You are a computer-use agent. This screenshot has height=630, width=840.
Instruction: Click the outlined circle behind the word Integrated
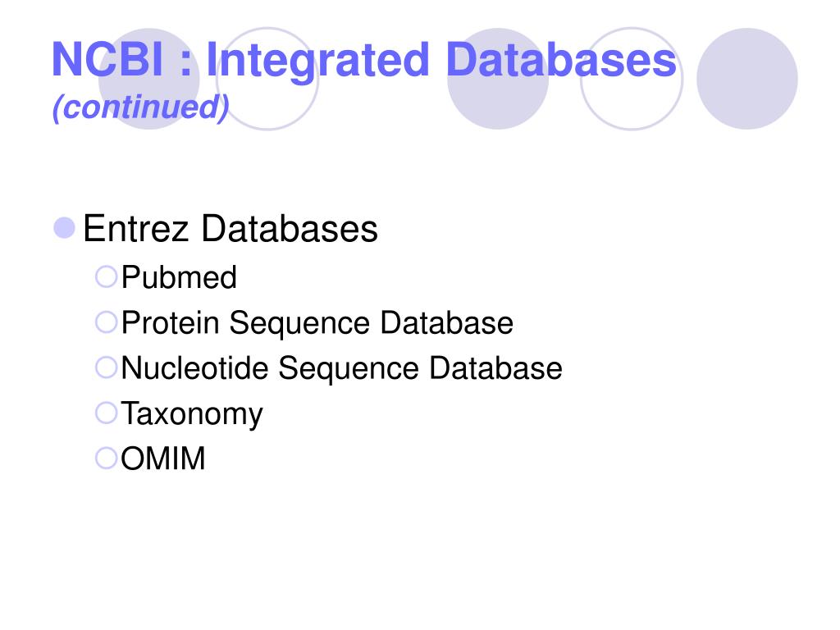(x=267, y=78)
